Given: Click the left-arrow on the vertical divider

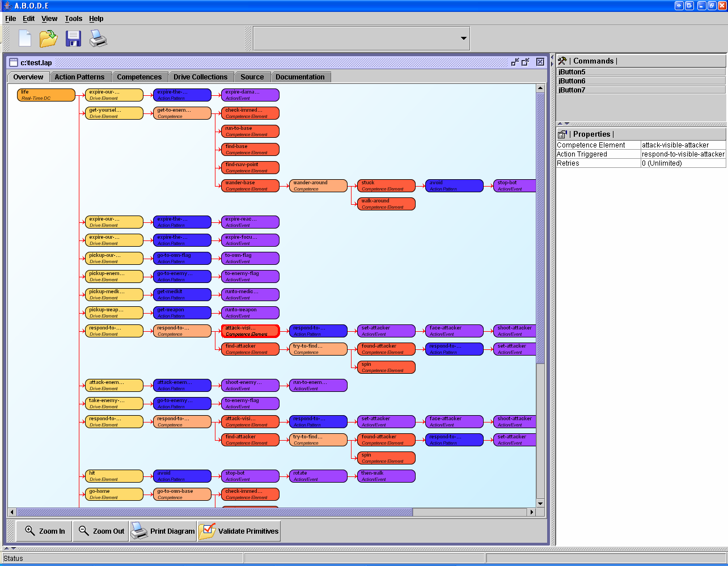Looking at the screenshot, I should (552, 57).
